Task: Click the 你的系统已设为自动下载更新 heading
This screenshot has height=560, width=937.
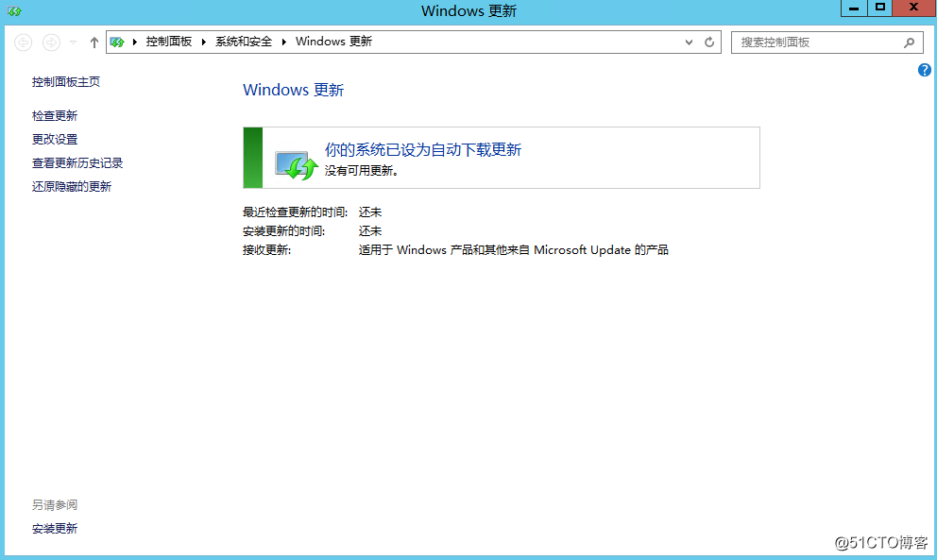Action: pos(423,149)
